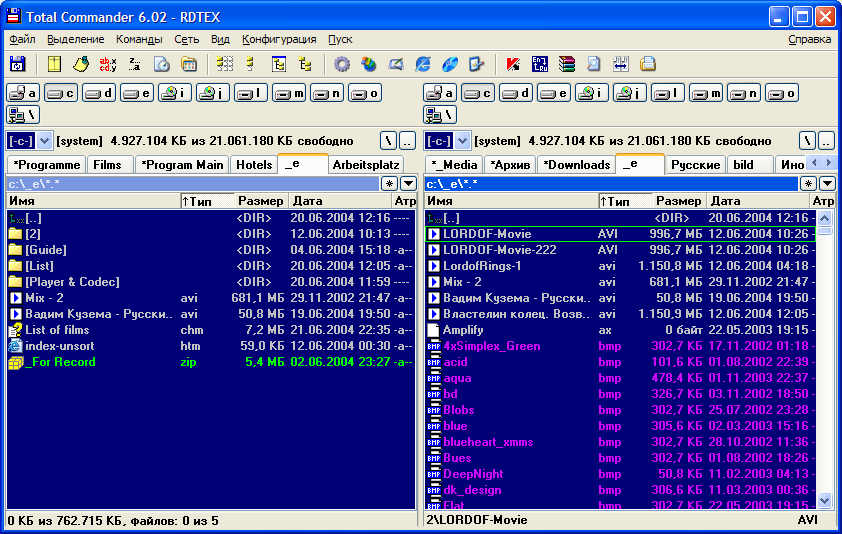Select LordofRings-1 avi in right panel
Image resolution: width=842 pixels, height=534 pixels.
621,266
